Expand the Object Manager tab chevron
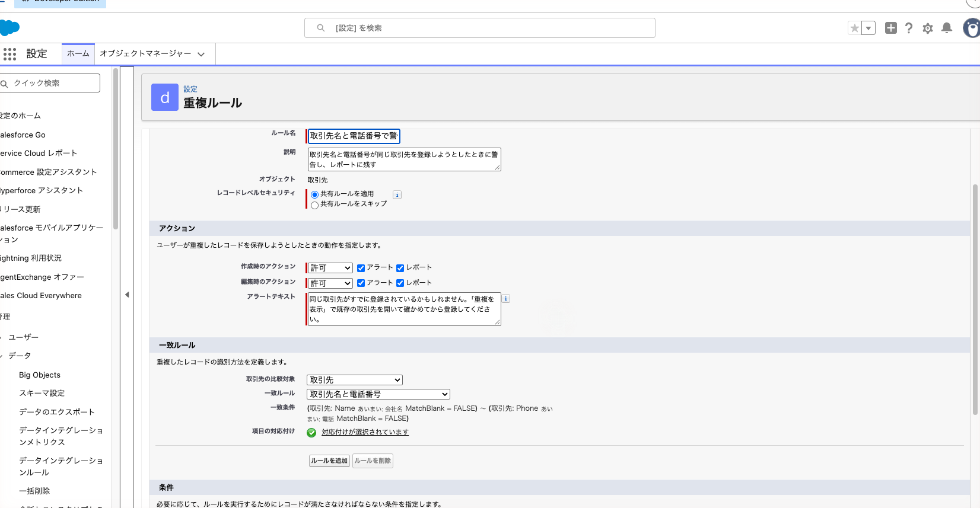This screenshot has height=508, width=980. [201, 54]
